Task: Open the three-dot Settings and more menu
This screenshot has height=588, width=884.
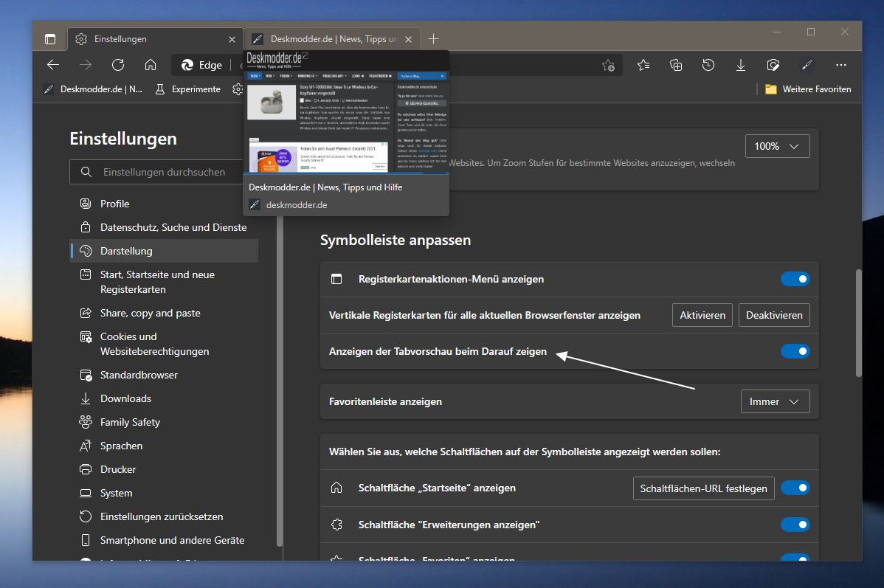Action: click(x=841, y=66)
